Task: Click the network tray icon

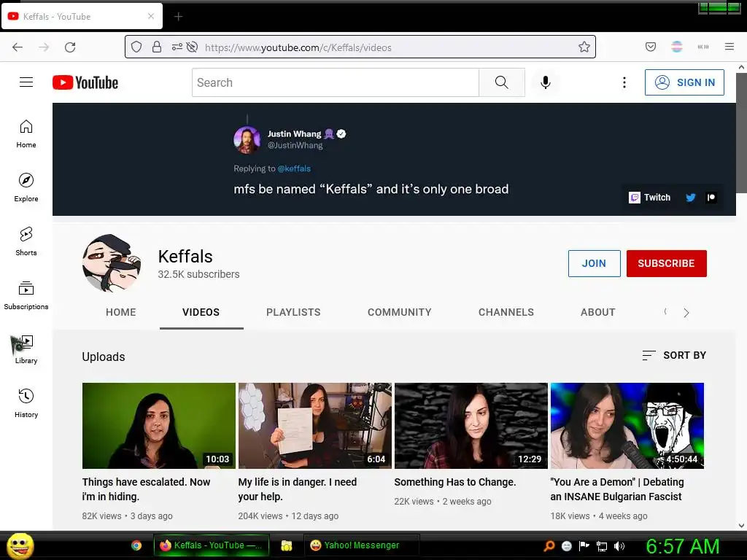Action: pyautogui.click(x=602, y=546)
